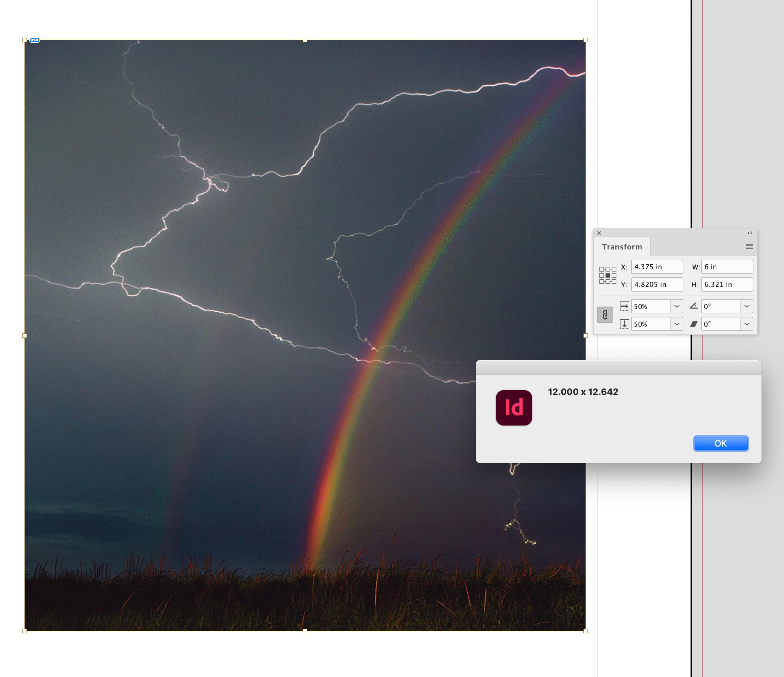Click the Rotation Angle icon

coord(694,306)
